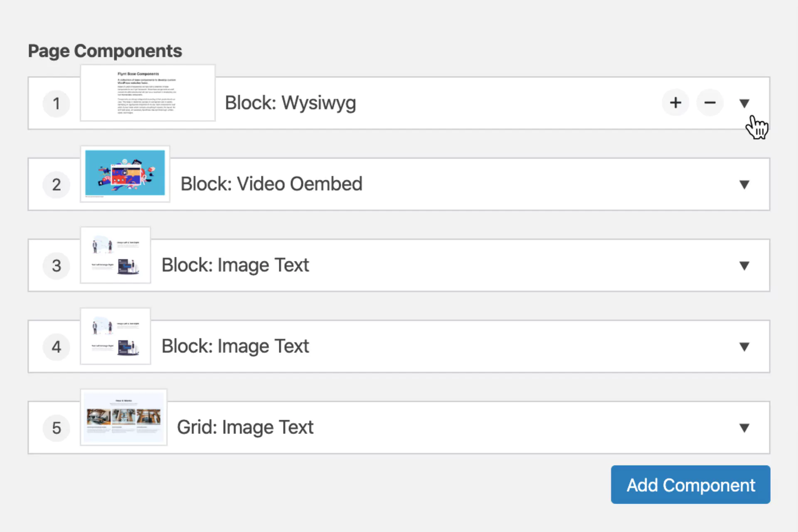The height and width of the screenshot is (532, 798).
Task: Select the plus icon in the first component row
Action: coord(675,103)
